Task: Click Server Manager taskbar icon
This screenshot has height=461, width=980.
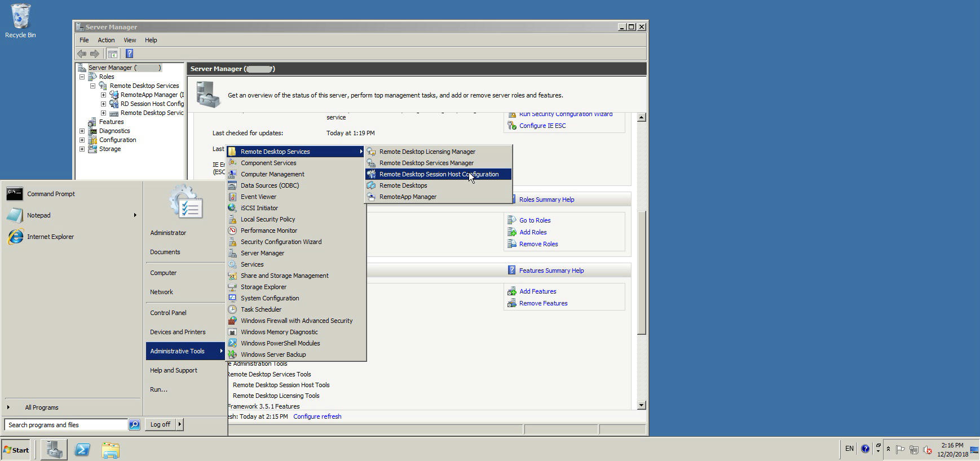Action: click(54, 450)
